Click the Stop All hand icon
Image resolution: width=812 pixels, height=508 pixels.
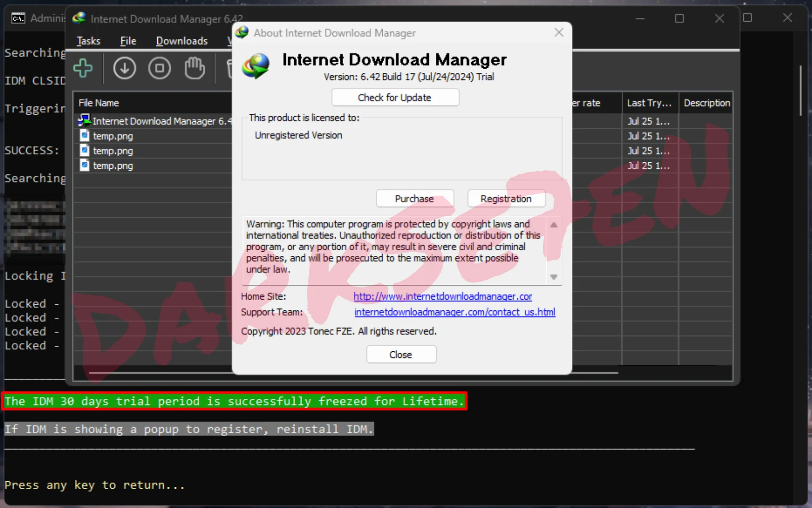tap(194, 68)
